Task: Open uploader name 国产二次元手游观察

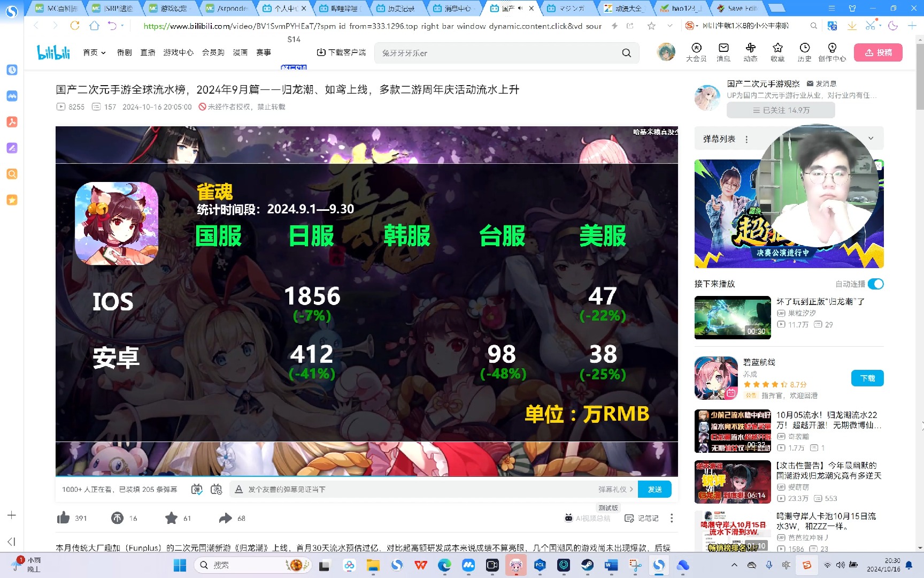Action: (x=763, y=83)
